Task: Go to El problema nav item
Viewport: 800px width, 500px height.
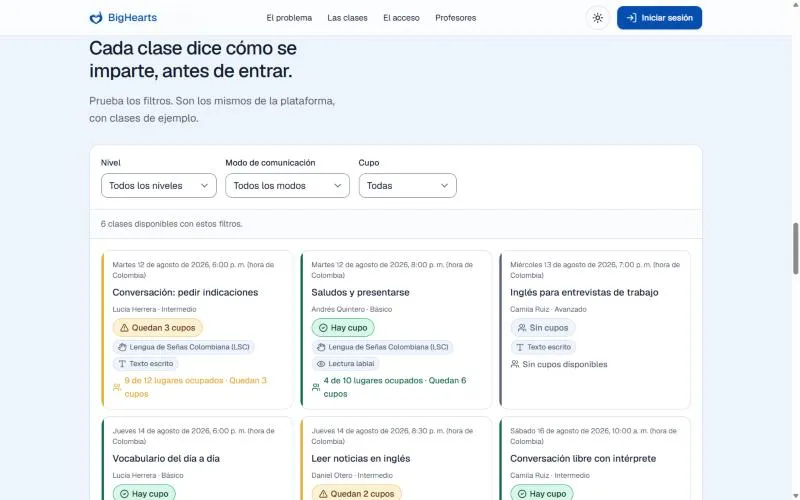Action: (289, 18)
